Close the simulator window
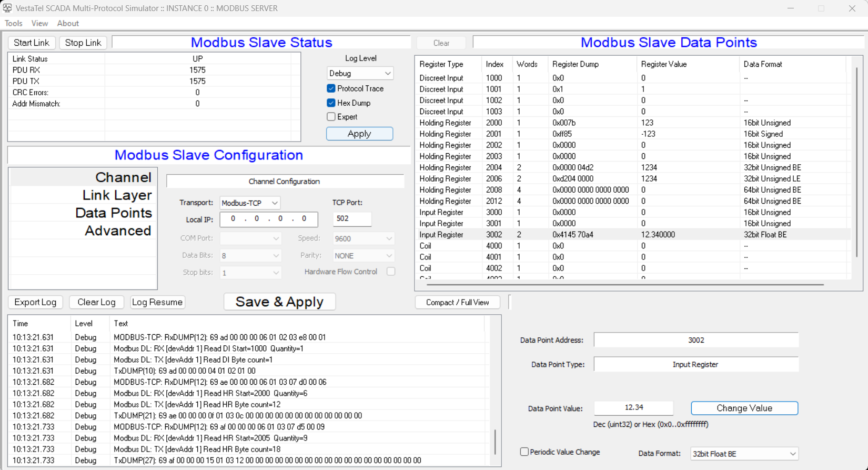Image resolution: width=868 pixels, height=470 pixels. point(852,8)
